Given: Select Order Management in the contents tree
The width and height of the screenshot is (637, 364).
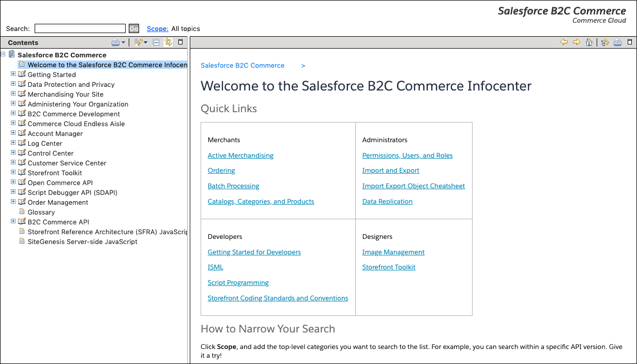Looking at the screenshot, I should (x=58, y=202).
